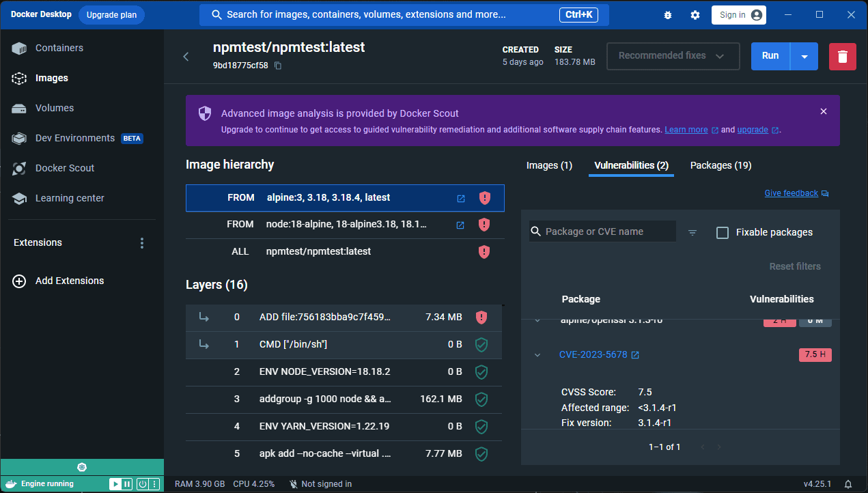Open the alpine:3 image external link icon

(x=461, y=198)
